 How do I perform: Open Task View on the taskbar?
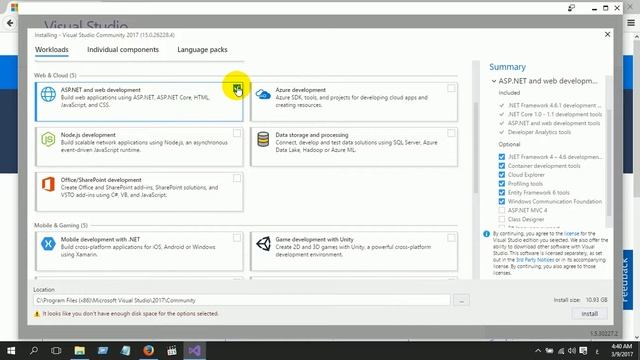56,351
